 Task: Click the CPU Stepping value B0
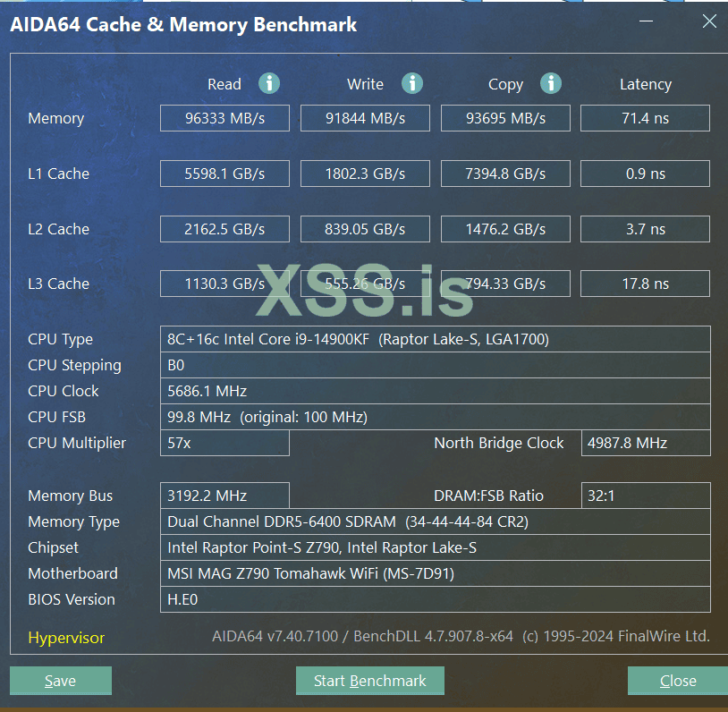(435, 365)
